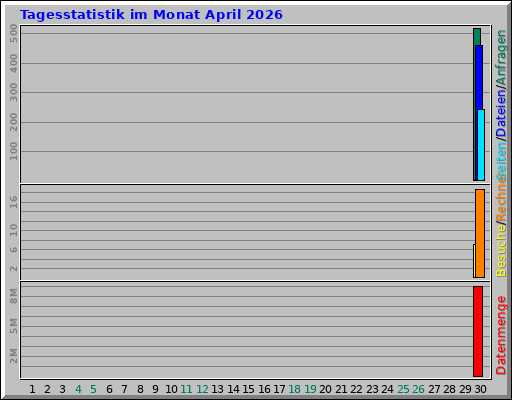The width and height of the screenshot is (512, 400).
Task: Click the yellow Besuche bar for day 30
Action: [474, 261]
